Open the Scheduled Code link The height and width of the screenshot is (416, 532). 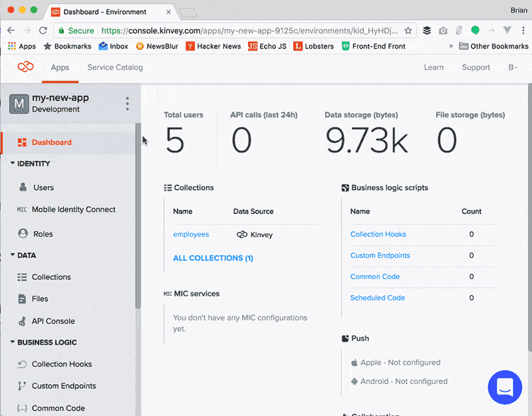(377, 298)
